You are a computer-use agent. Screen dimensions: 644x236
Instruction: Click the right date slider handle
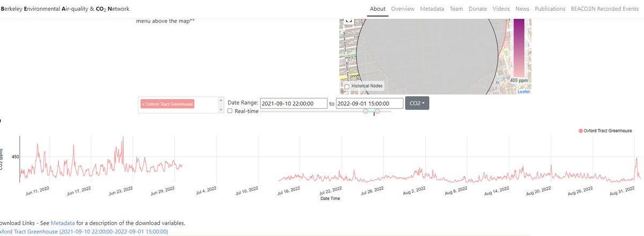coord(377,111)
